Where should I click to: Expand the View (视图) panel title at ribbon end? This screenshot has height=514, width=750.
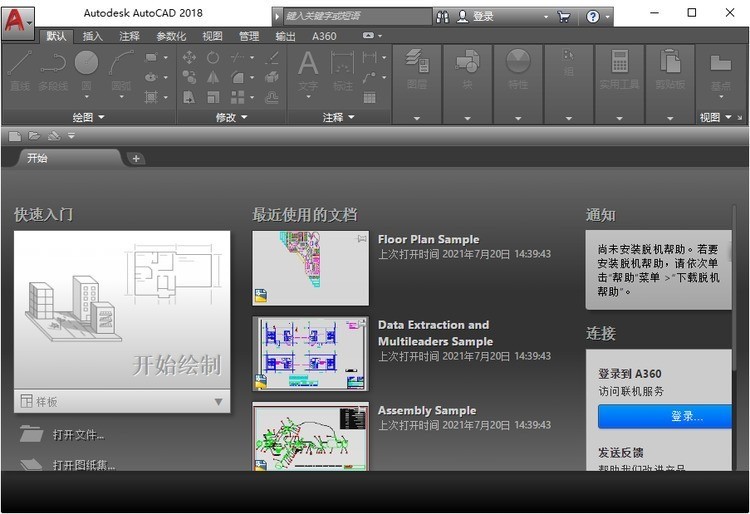716,117
